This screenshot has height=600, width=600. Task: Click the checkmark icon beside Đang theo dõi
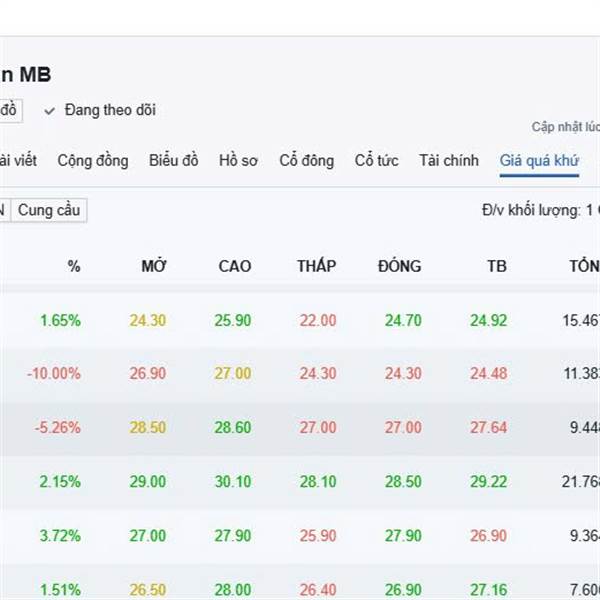[x=49, y=110]
